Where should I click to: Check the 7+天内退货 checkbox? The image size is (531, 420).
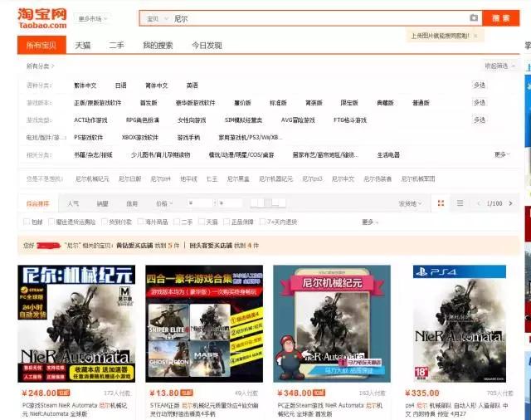tap(262, 222)
